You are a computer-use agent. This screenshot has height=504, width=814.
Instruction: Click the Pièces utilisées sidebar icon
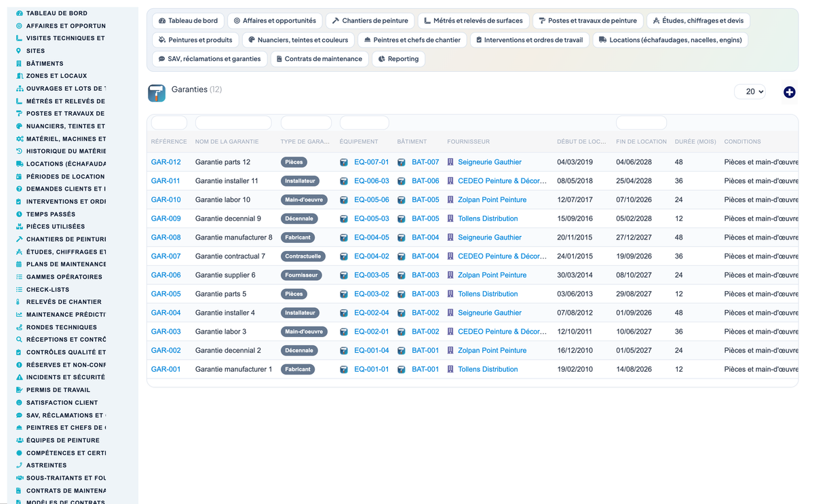click(x=19, y=227)
